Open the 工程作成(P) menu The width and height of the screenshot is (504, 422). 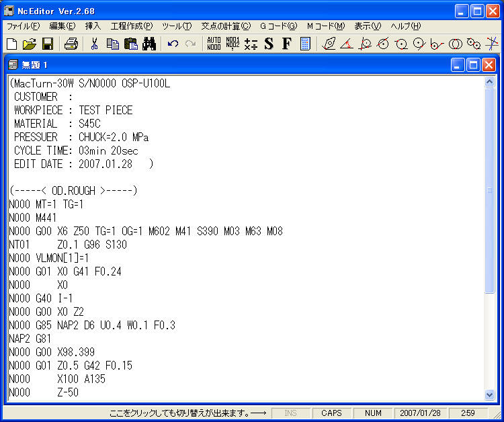coord(132,26)
